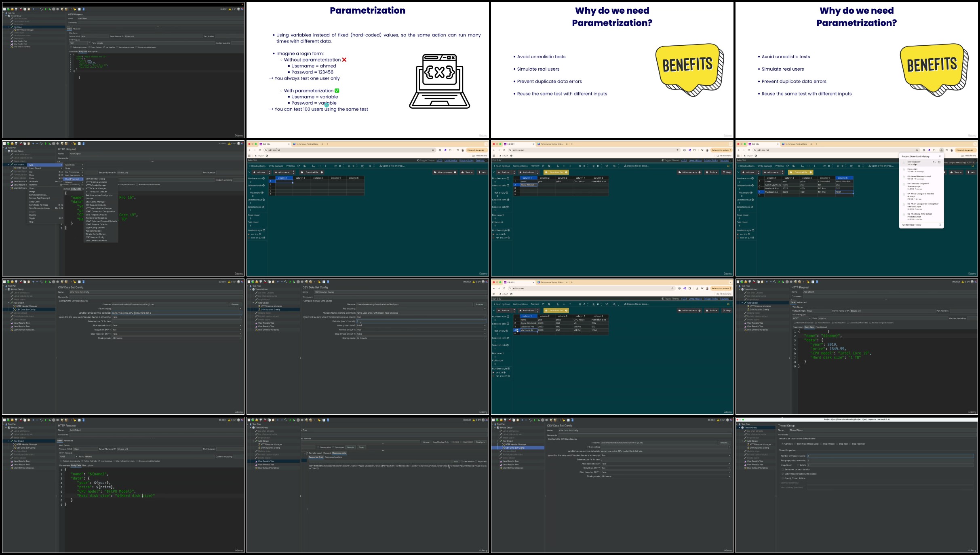980x555 pixels.
Task: Click blue Help toolbar icon in context-menu frame
Action: click(83, 143)
